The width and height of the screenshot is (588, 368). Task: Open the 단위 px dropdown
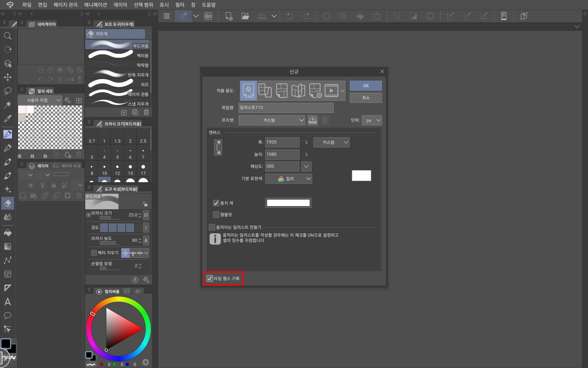pyautogui.click(x=372, y=120)
